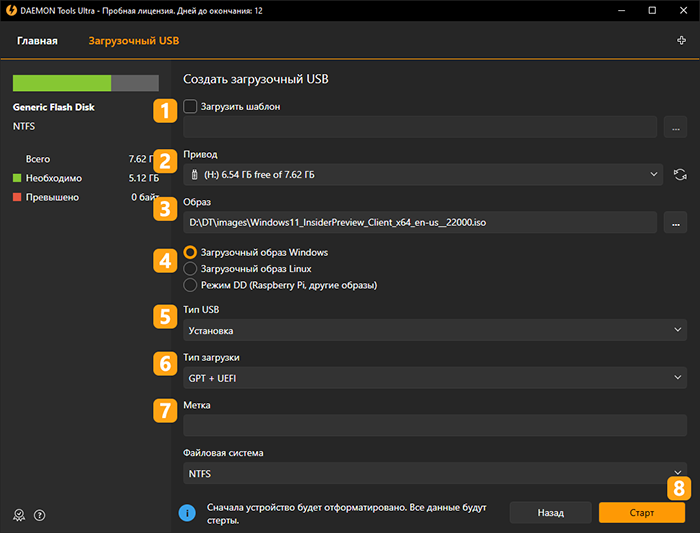
Task: Switch to the Загрузочный USB tab
Action: (x=134, y=41)
